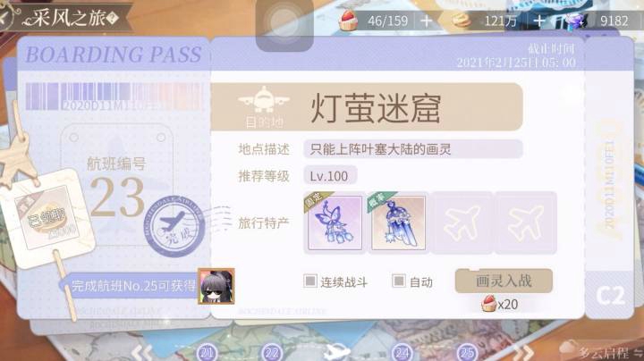Click the claimed reward tag labeled 已领取
644x361 pixels.
45,216
